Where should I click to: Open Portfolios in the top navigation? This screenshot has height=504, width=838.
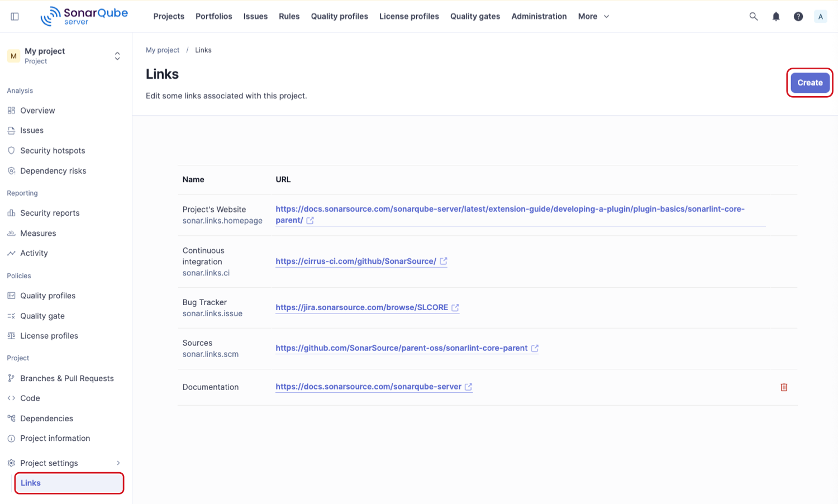tap(214, 16)
